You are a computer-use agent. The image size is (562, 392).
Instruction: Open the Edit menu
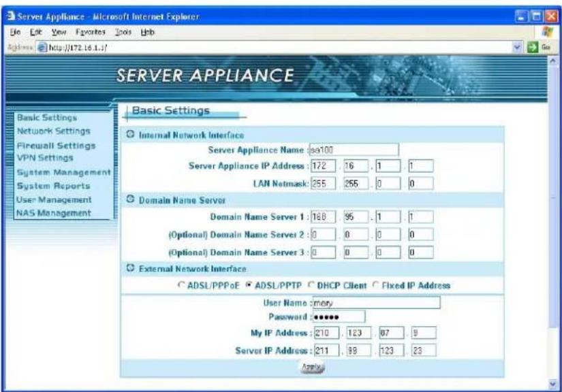pos(36,32)
